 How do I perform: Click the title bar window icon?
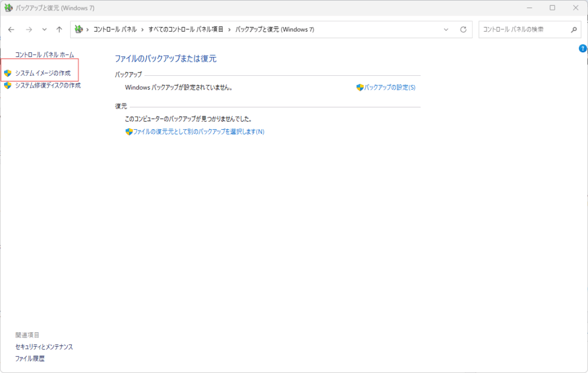pyautogui.click(x=8, y=8)
